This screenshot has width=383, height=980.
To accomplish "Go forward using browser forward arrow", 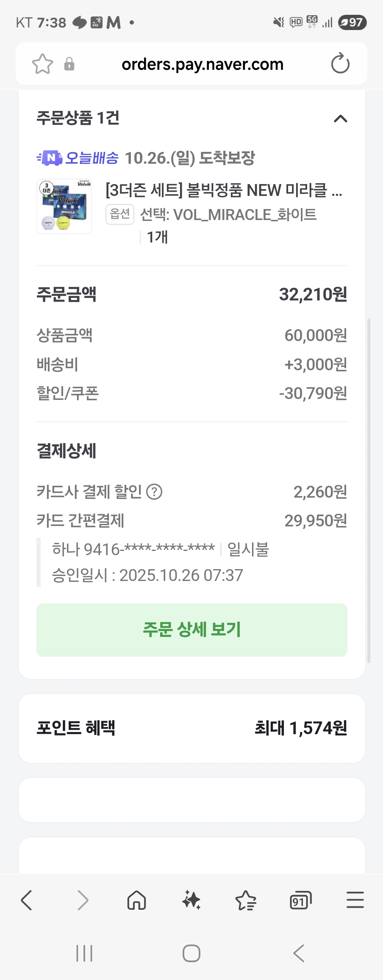I will (x=83, y=900).
